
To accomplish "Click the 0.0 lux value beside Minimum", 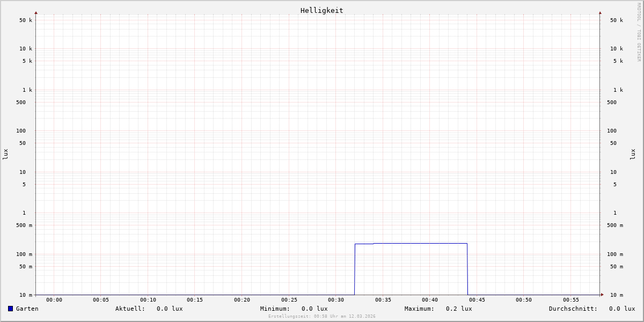I will [x=314, y=309].
